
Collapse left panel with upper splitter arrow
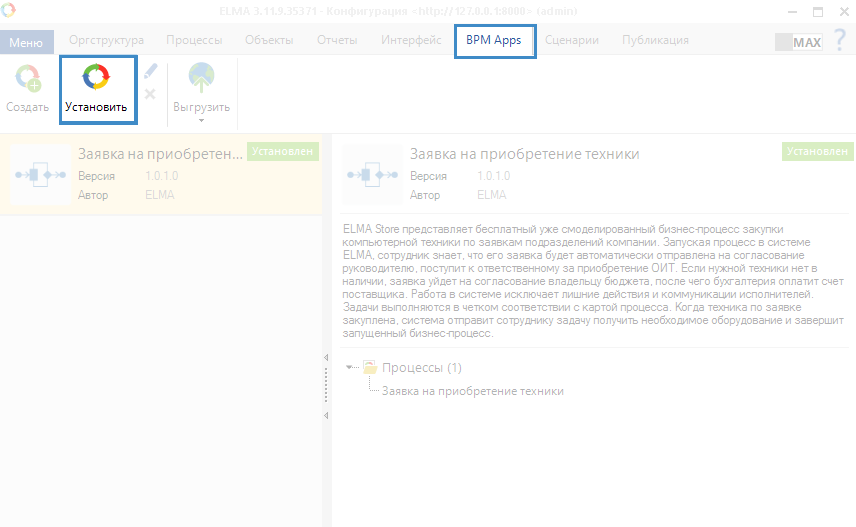[x=326, y=358]
